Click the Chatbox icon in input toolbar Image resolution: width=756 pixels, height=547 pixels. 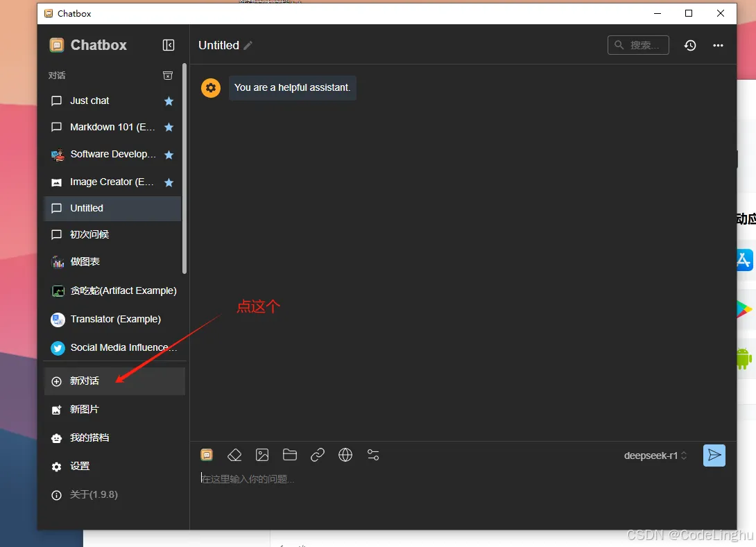[207, 455]
